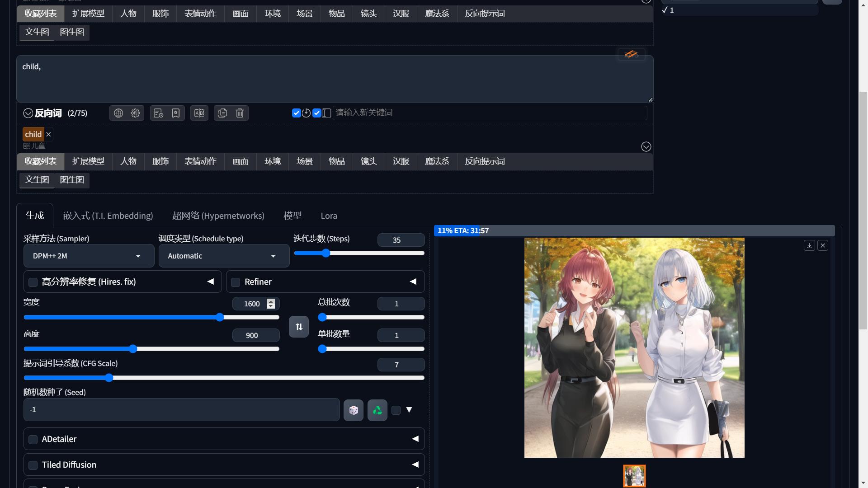Image resolution: width=868 pixels, height=488 pixels.
Task: Click the swap width and height button
Action: [299, 327]
